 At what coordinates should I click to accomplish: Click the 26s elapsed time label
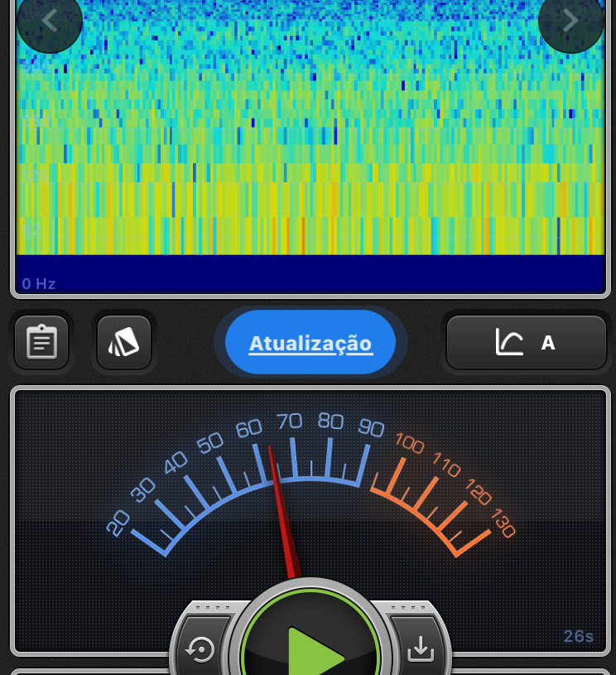pos(579,636)
